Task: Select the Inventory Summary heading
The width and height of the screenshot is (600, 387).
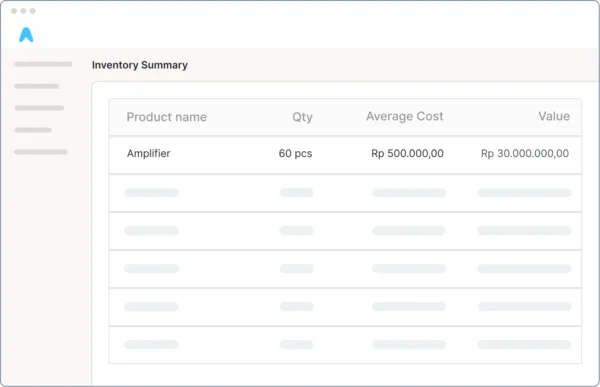Action: (140, 65)
